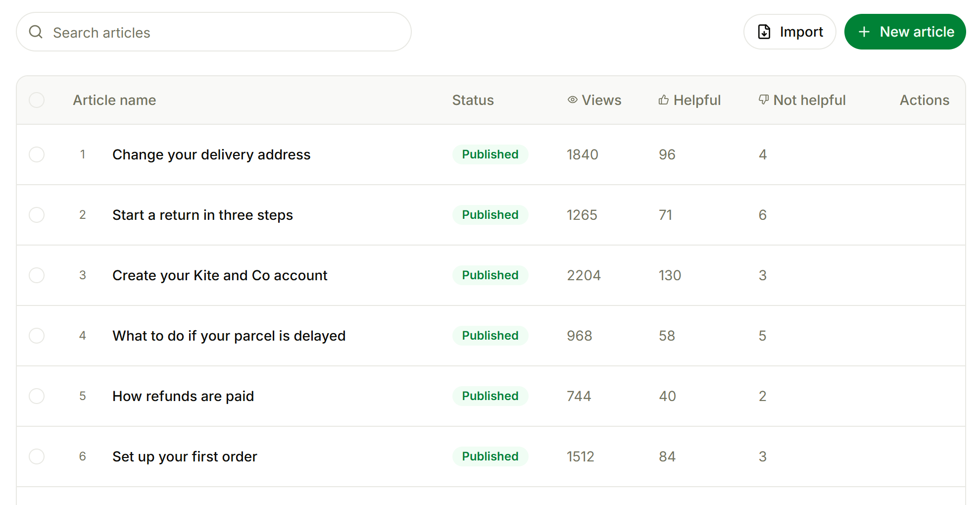Sort by the Article name column header
980x505 pixels.
pos(114,100)
